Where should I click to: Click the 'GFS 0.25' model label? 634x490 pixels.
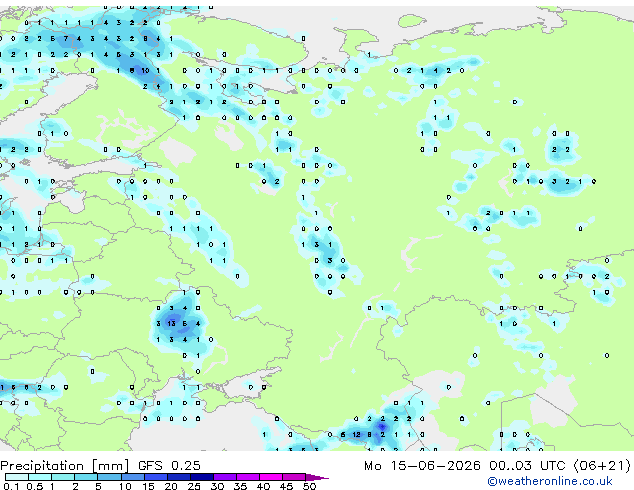(x=169, y=465)
